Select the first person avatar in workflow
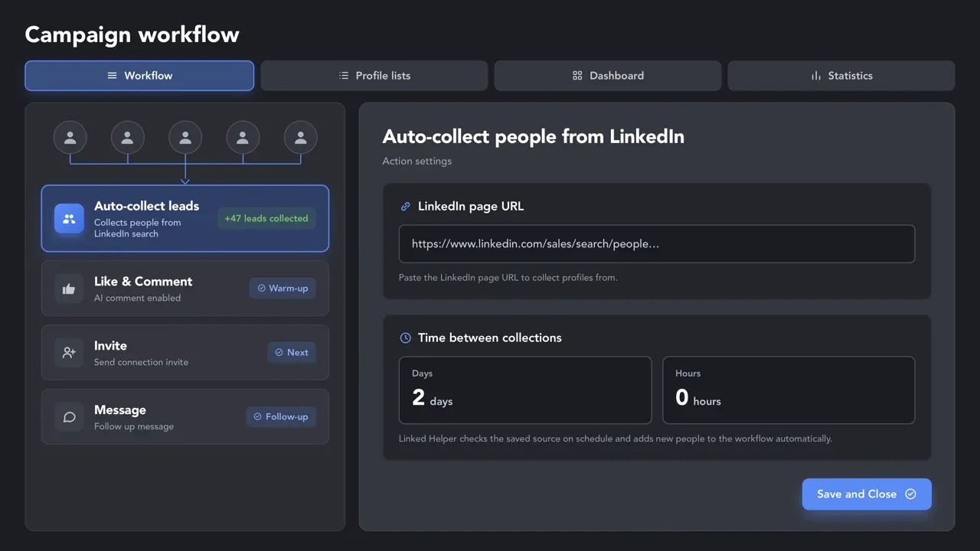The image size is (980, 551). pyautogui.click(x=70, y=138)
